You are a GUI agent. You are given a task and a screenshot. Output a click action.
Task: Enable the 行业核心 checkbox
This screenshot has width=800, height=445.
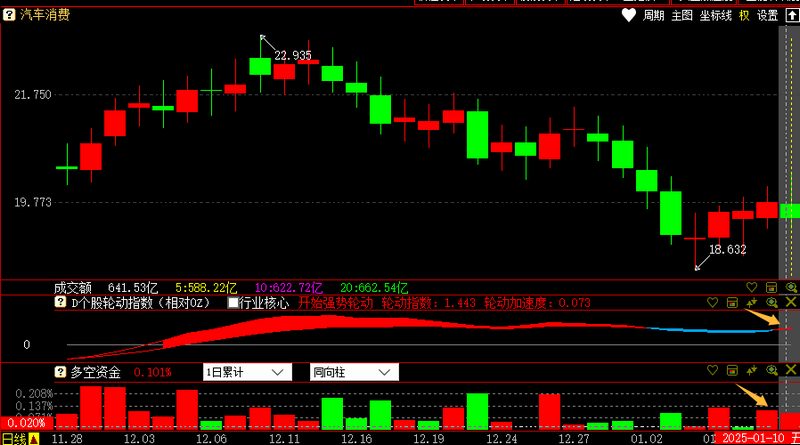[x=233, y=302]
